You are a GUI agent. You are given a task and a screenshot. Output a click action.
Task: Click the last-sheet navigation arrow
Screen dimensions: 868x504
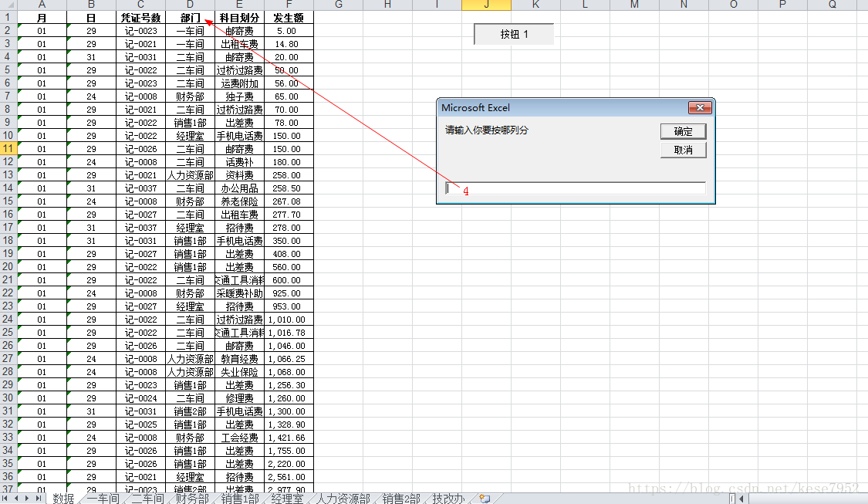coord(39,498)
